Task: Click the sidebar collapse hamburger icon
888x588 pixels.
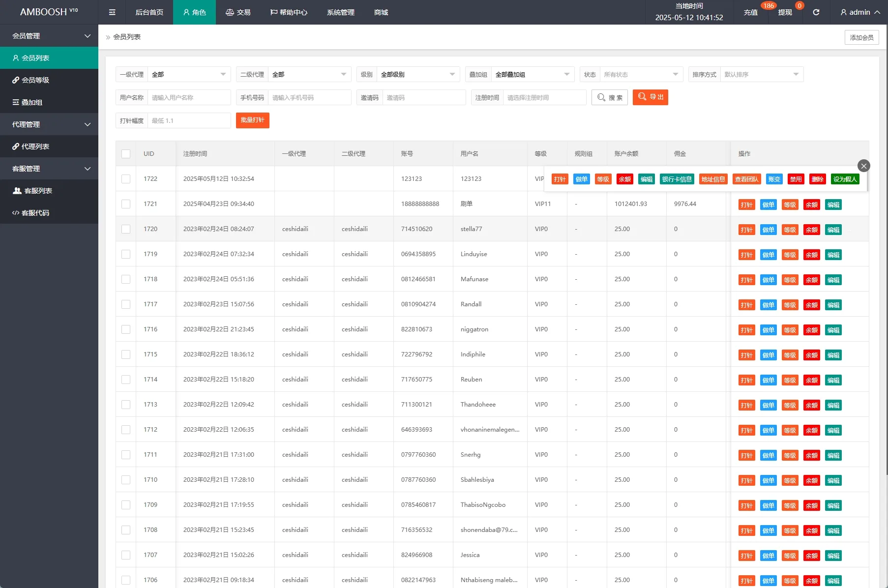Action: (x=112, y=12)
